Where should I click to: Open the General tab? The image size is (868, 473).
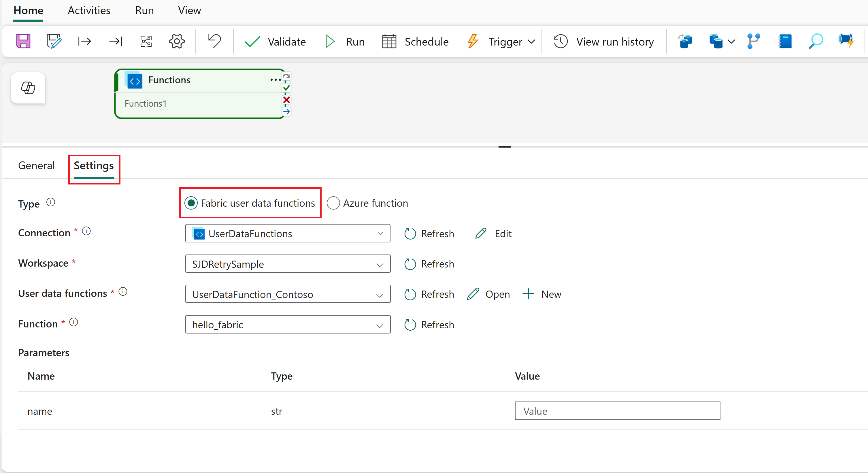(x=36, y=165)
